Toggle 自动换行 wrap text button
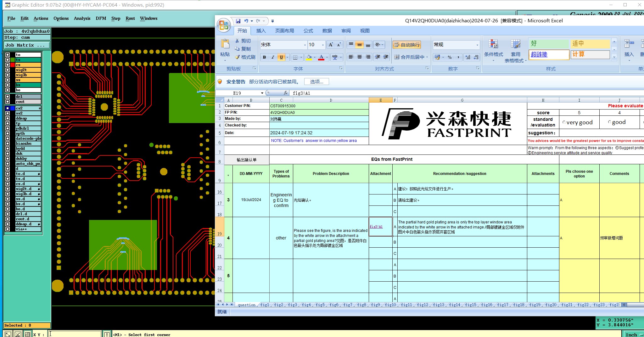Screen dimensions: 644x337 [407, 45]
